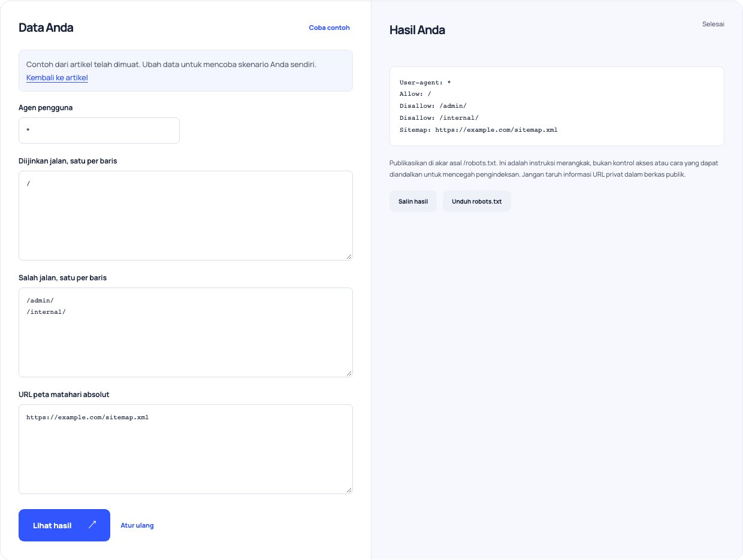
Task: Select the 'Allow: /' output line
Action: [415, 94]
